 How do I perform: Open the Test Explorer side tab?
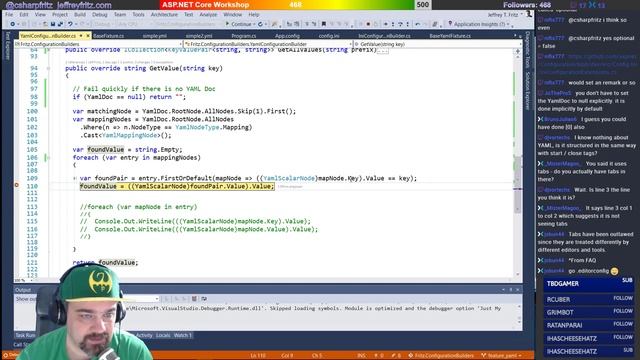pyautogui.click(x=7, y=46)
